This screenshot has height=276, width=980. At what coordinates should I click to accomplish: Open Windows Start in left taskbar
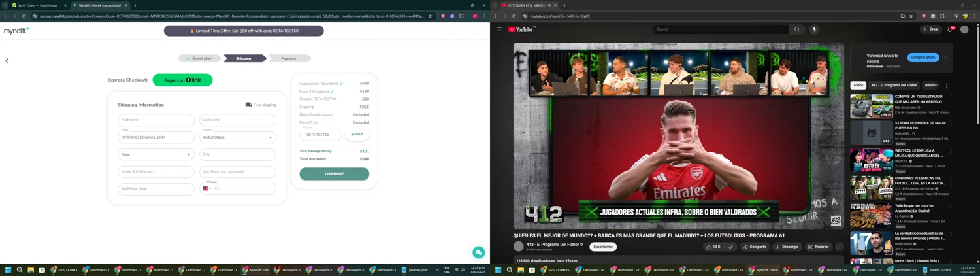point(8,269)
